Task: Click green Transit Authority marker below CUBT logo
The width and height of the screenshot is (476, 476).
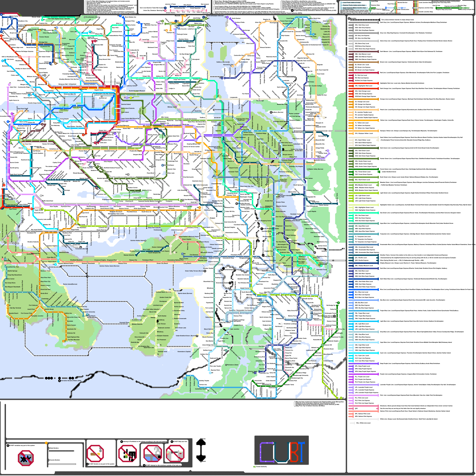Action: tap(255, 466)
